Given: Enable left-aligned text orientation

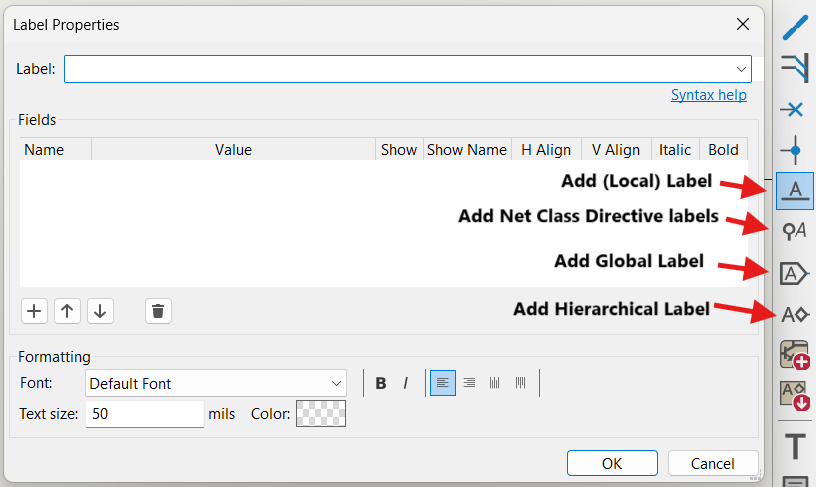Looking at the screenshot, I should tap(443, 383).
